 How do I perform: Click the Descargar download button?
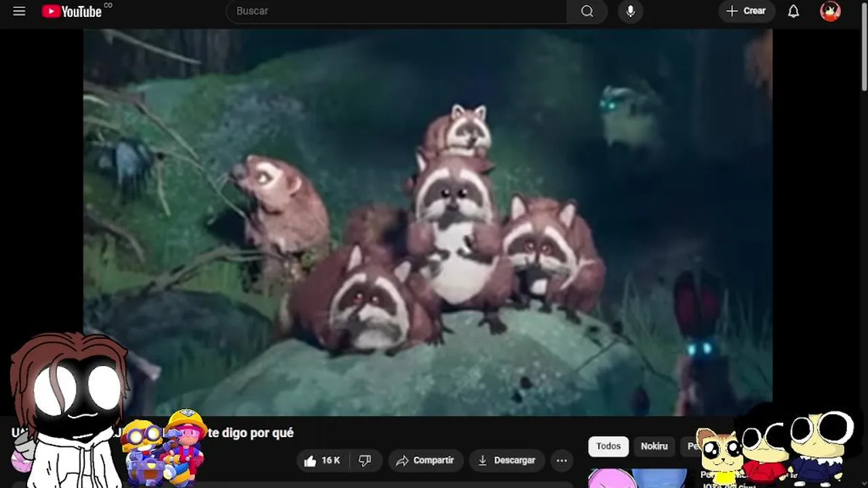coord(507,461)
